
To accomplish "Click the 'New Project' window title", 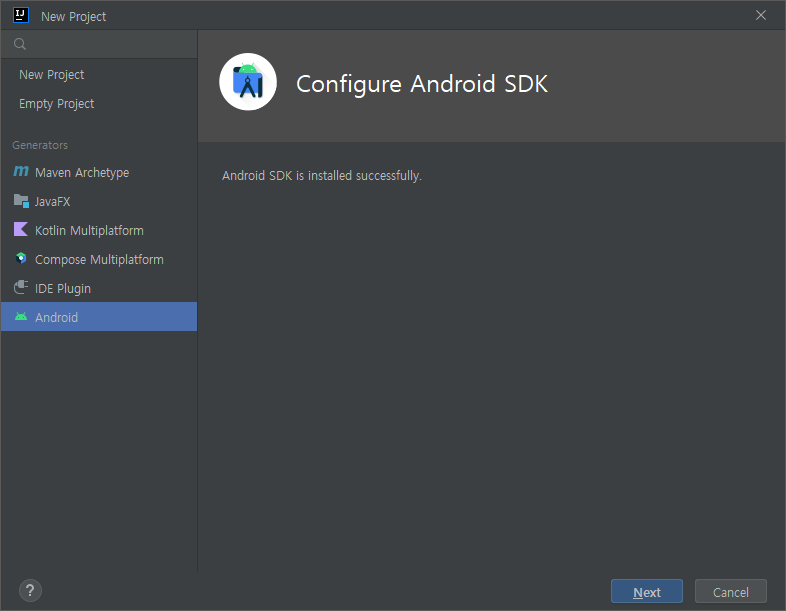I will tap(73, 17).
